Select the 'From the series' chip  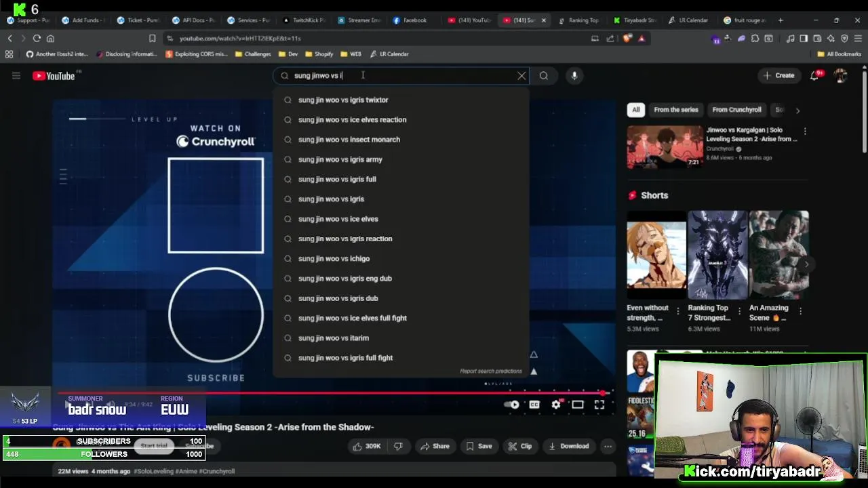pyautogui.click(x=676, y=110)
